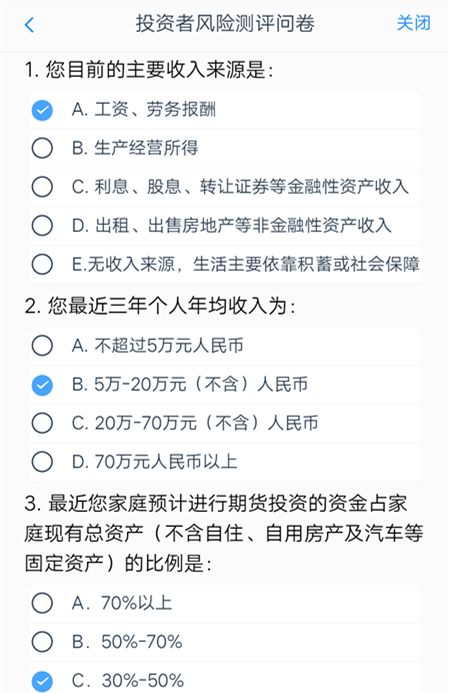Click the checked circle beside 5万-20万元
Image resolution: width=449 pixels, height=693 pixels.
click(42, 385)
